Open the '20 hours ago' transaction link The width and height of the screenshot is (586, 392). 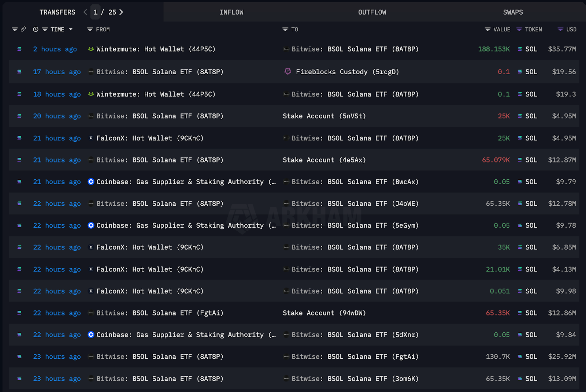57,116
